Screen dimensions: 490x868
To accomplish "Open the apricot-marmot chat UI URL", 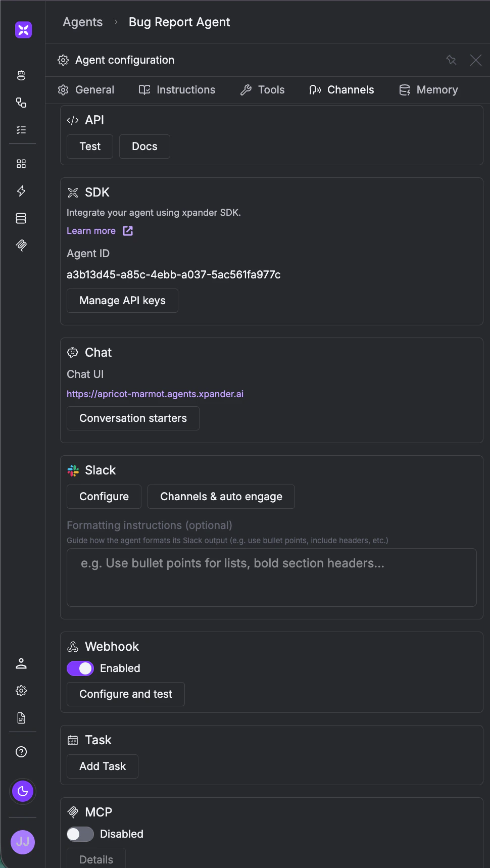I will (155, 394).
